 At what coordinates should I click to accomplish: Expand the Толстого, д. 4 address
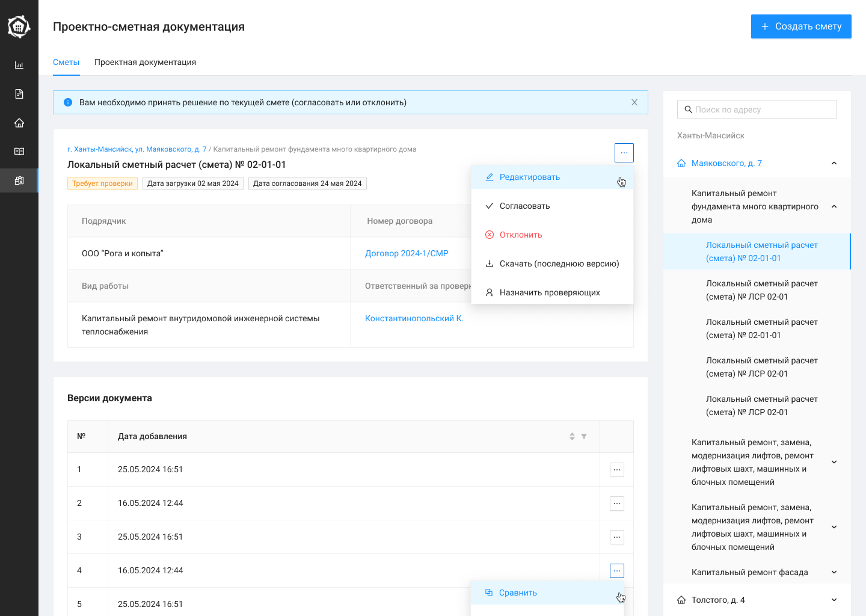tap(834, 600)
